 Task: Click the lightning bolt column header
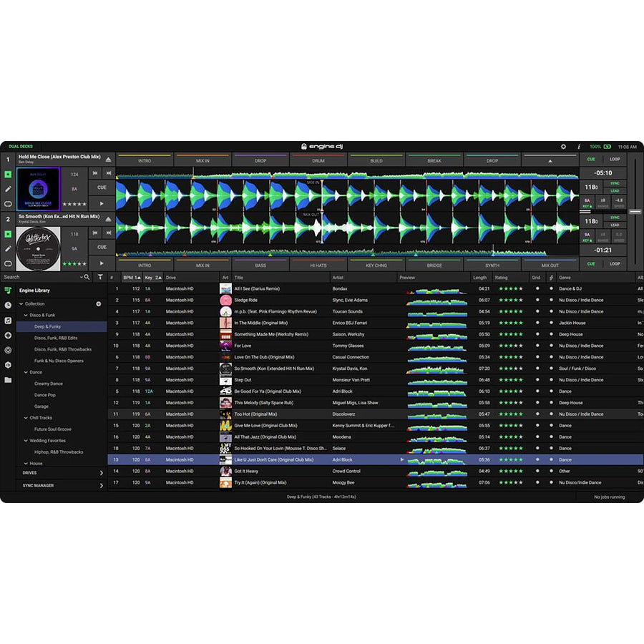click(551, 278)
